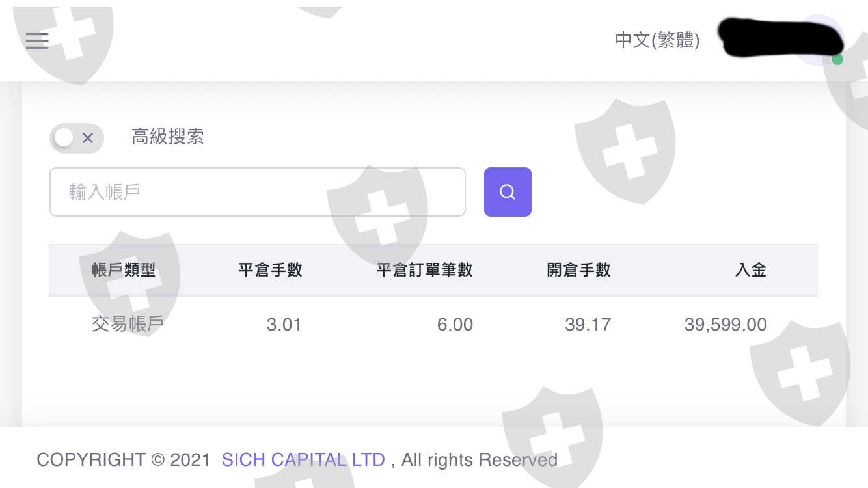
Task: Sort by the 平倉訂單筆數 column header
Action: pos(424,270)
